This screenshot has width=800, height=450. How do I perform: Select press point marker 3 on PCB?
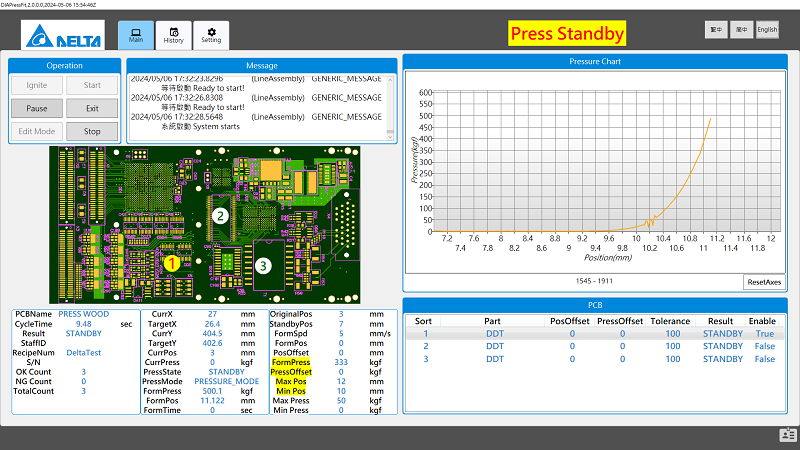click(x=263, y=265)
